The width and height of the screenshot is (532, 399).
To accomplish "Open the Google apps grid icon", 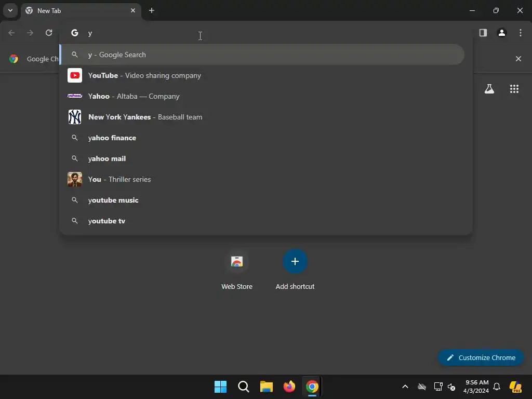I will point(514,89).
